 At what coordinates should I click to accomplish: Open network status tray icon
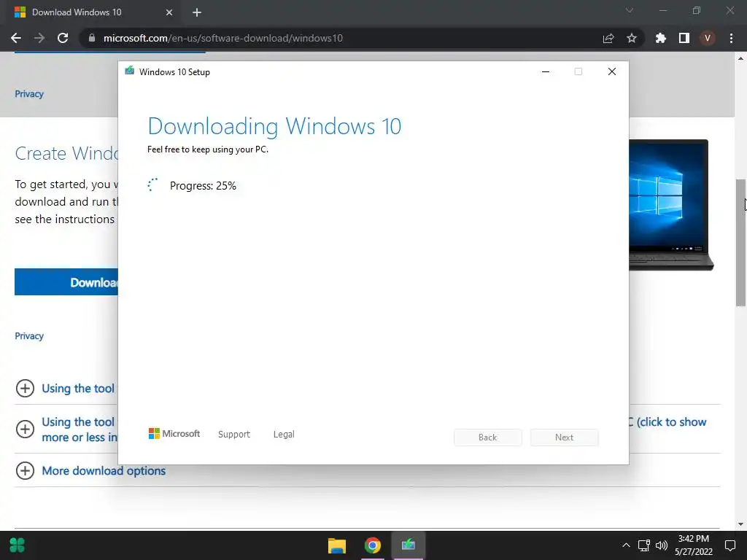(x=643, y=545)
